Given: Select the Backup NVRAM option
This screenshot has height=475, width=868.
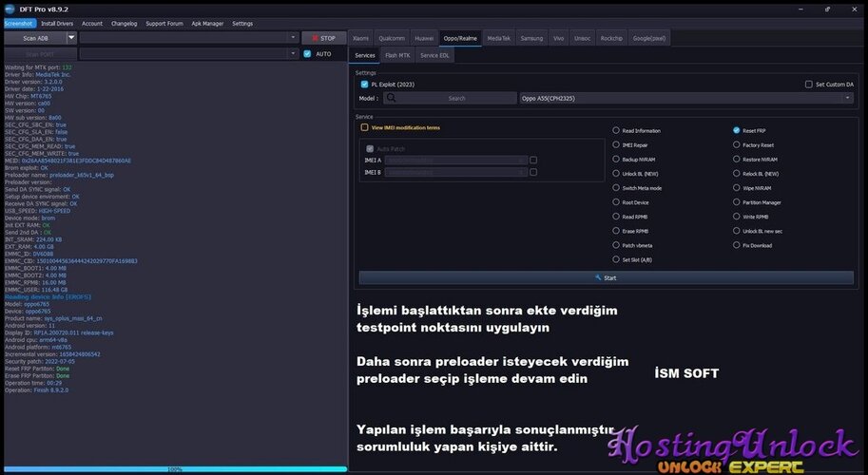Looking at the screenshot, I should [x=616, y=160].
